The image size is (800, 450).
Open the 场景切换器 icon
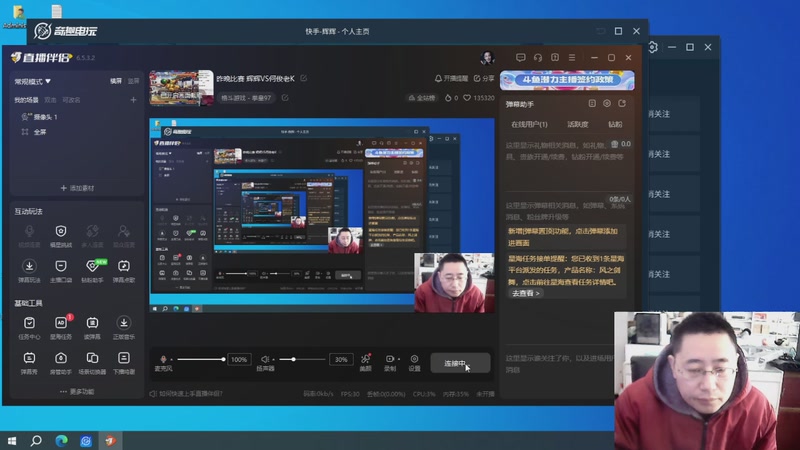tap(92, 363)
